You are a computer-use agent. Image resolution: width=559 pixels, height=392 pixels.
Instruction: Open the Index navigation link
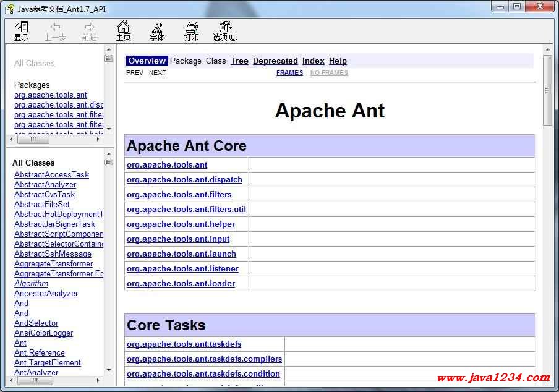(314, 61)
